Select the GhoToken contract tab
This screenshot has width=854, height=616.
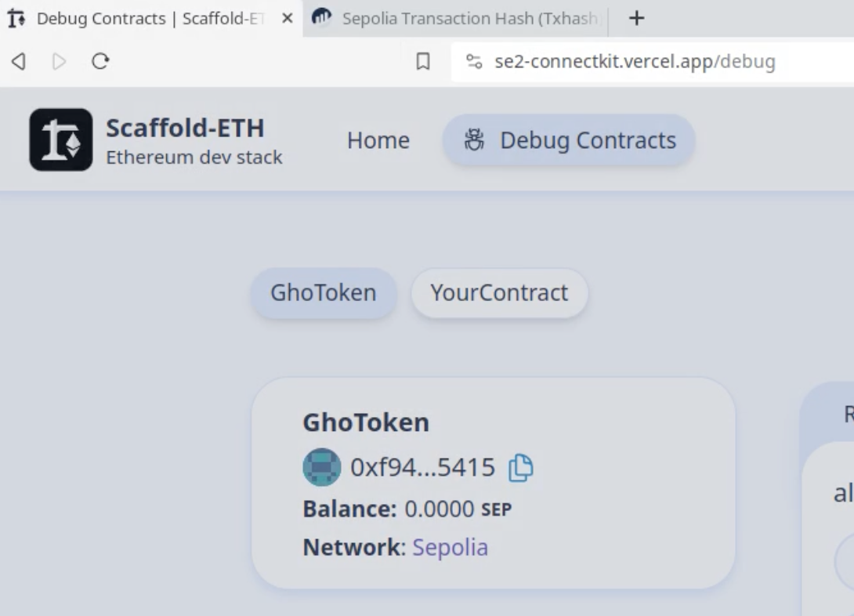[x=324, y=293]
